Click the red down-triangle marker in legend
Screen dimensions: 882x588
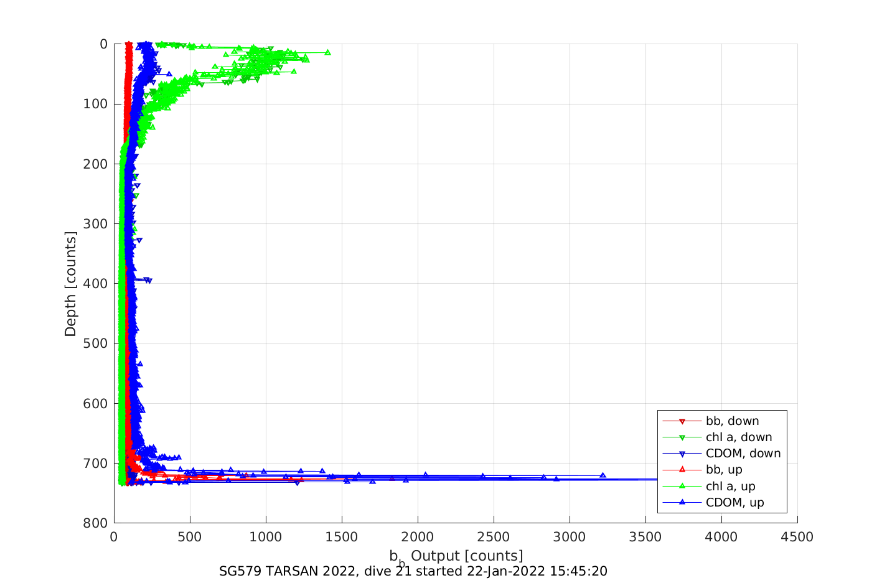click(x=682, y=422)
